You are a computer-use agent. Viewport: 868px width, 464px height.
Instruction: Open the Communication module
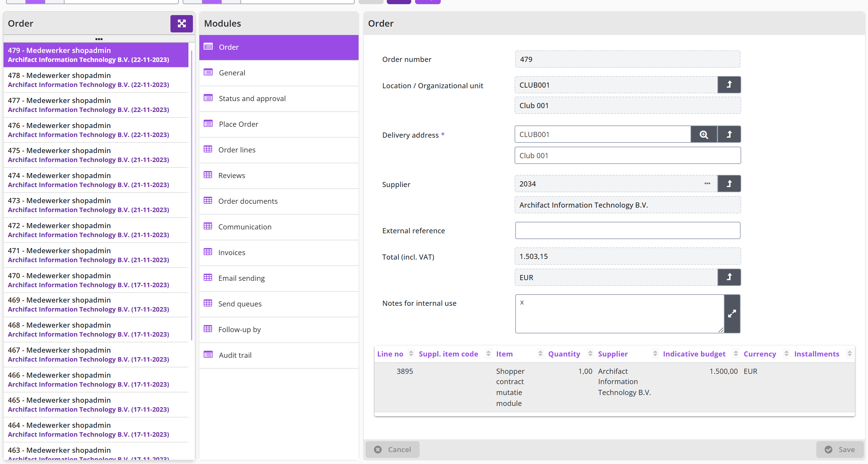pos(279,227)
